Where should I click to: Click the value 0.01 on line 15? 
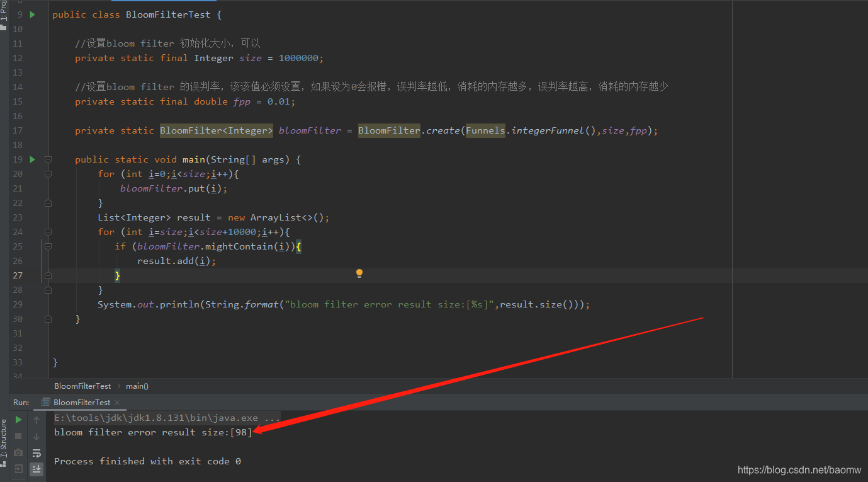(279, 101)
